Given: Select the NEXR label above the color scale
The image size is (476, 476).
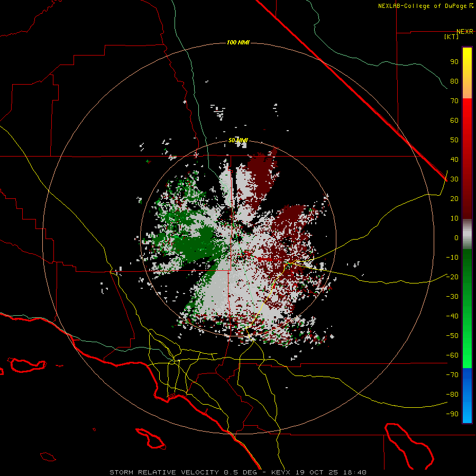Looking at the screenshot, I should (x=465, y=32).
